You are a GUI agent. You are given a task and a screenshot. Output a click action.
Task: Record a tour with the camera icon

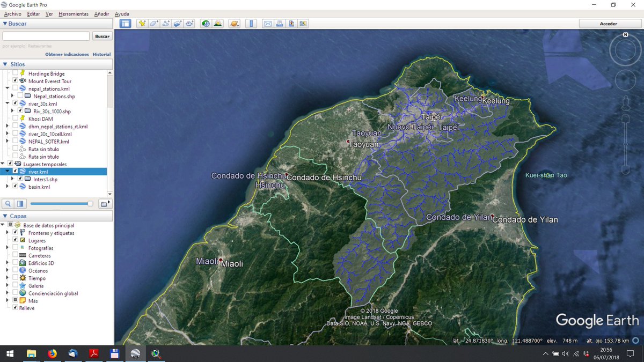189,24
